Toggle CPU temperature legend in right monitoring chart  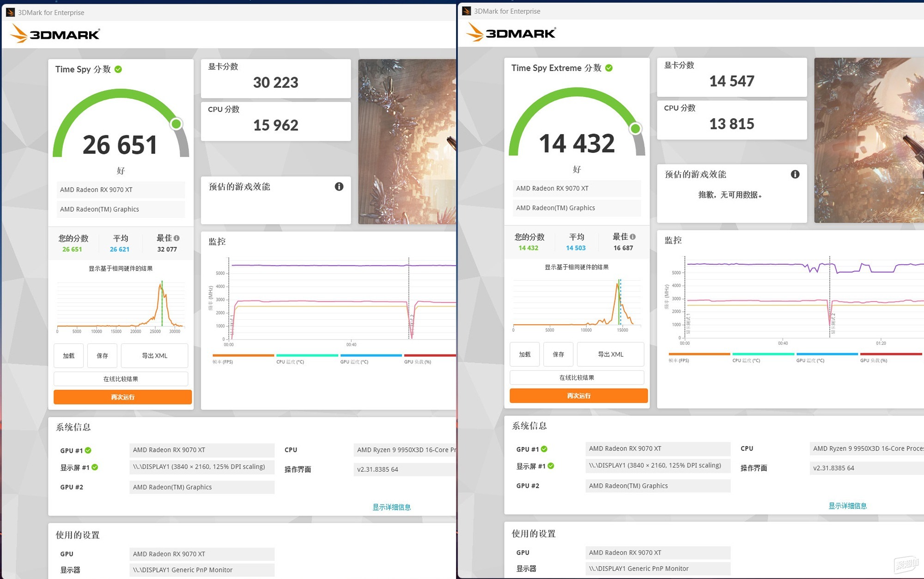763,358
